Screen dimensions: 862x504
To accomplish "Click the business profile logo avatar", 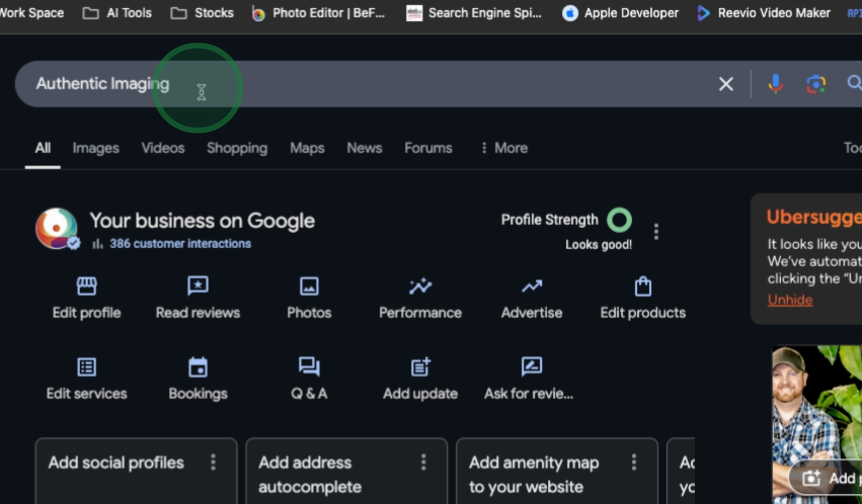I will click(x=57, y=229).
